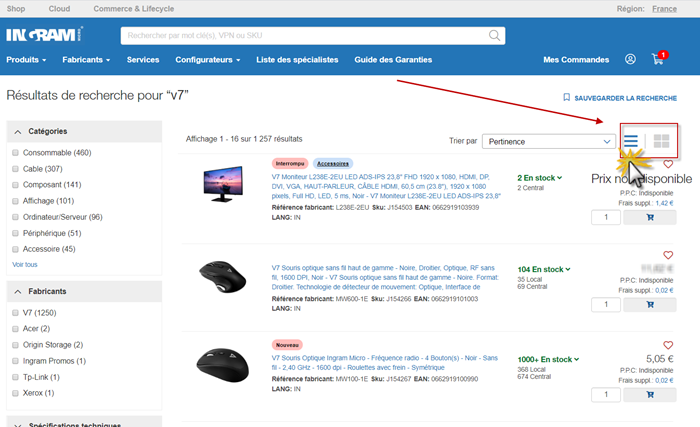
Task: Open the Trier par Pertinence dropdown
Action: 549,142
